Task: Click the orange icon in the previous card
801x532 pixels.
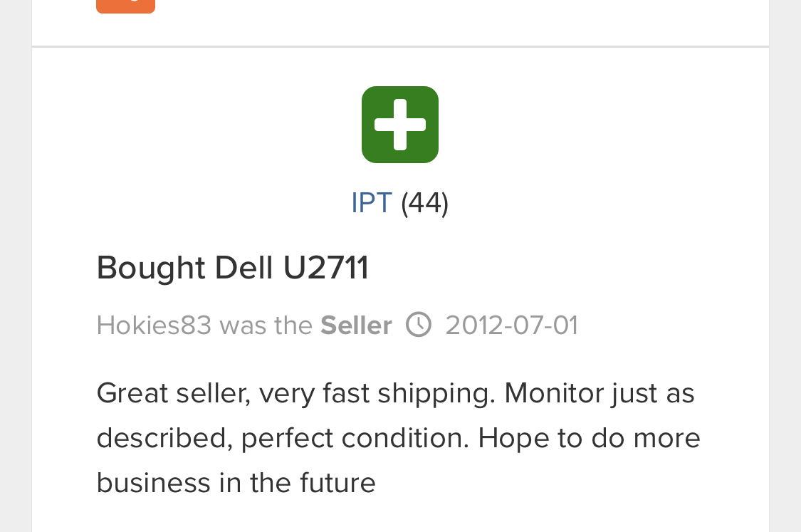Action: pyautogui.click(x=125, y=6)
